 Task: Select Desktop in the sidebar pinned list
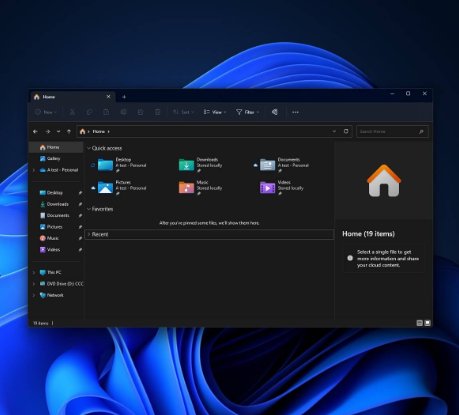click(56, 193)
